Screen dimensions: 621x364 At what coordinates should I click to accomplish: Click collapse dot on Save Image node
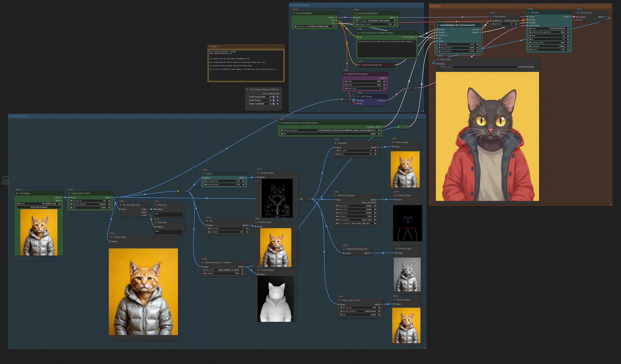tap(438, 59)
